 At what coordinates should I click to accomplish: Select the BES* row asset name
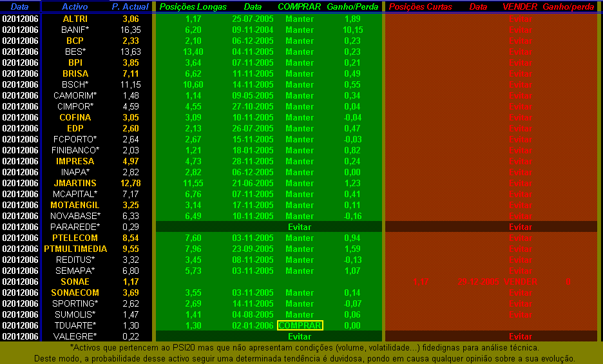(75, 52)
